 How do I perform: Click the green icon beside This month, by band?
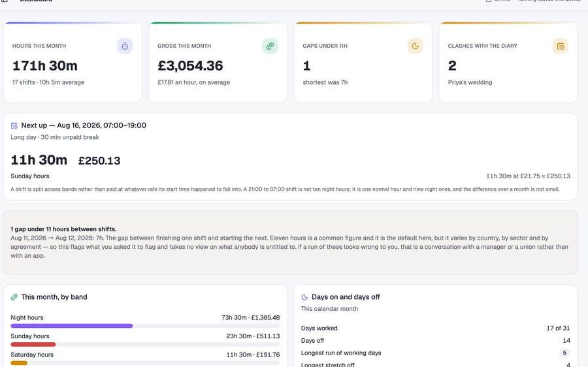14,297
